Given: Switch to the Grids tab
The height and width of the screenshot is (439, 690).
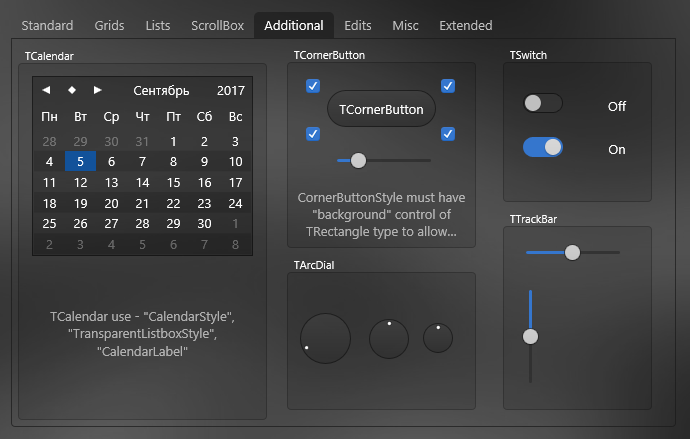Looking at the screenshot, I should pos(109,26).
